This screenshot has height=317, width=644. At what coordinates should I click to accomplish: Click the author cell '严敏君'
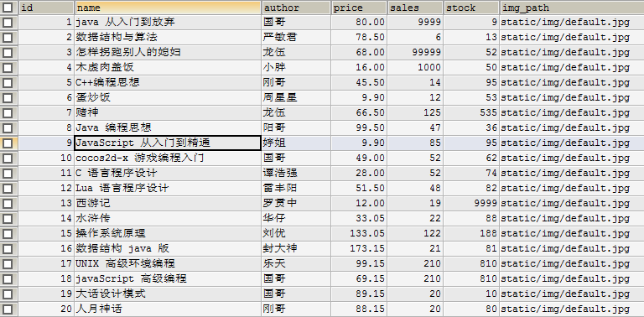(296, 38)
